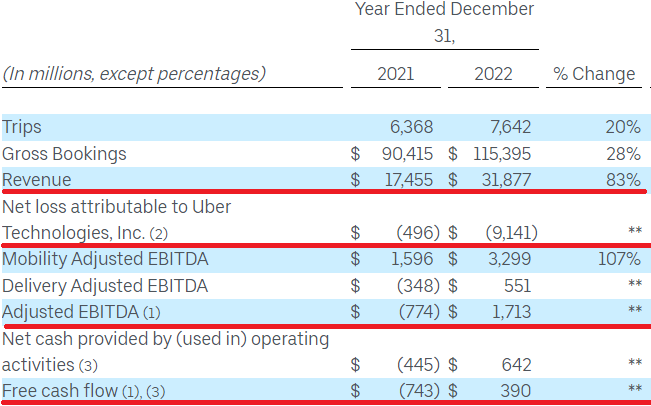Click Mobility Adjusted EBITDA 2022 value 3,299
651x406 pixels.
tap(509, 259)
